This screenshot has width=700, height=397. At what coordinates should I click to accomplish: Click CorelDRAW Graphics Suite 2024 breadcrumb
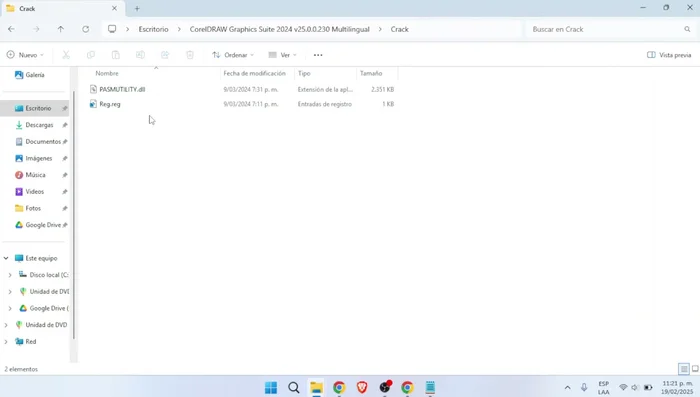279,29
